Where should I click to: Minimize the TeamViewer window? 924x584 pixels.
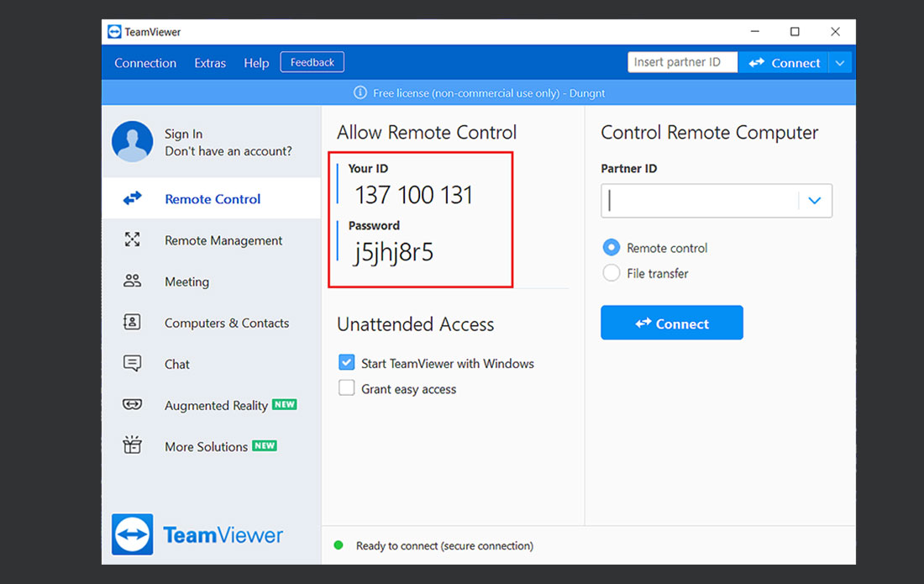click(755, 31)
